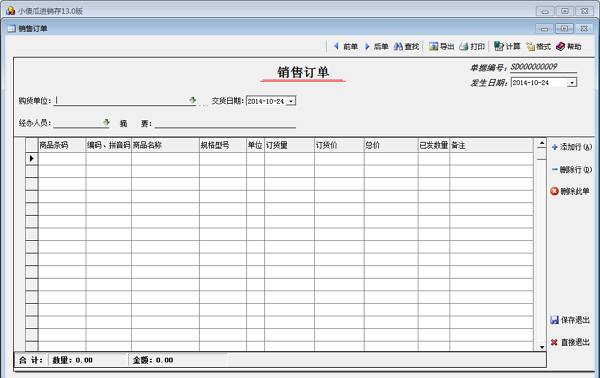Image resolution: width=600 pixels, height=378 pixels.
Task: Export the order using 导出 icon
Action: point(441,47)
